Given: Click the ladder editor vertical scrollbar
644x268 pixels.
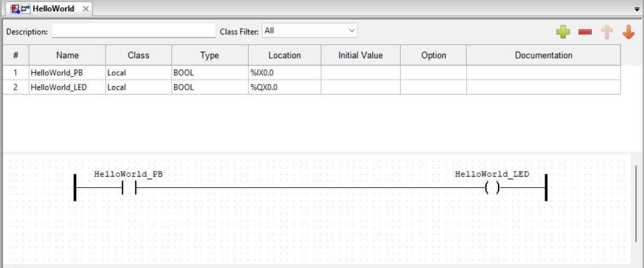Looking at the screenshot, I should pos(637,204).
